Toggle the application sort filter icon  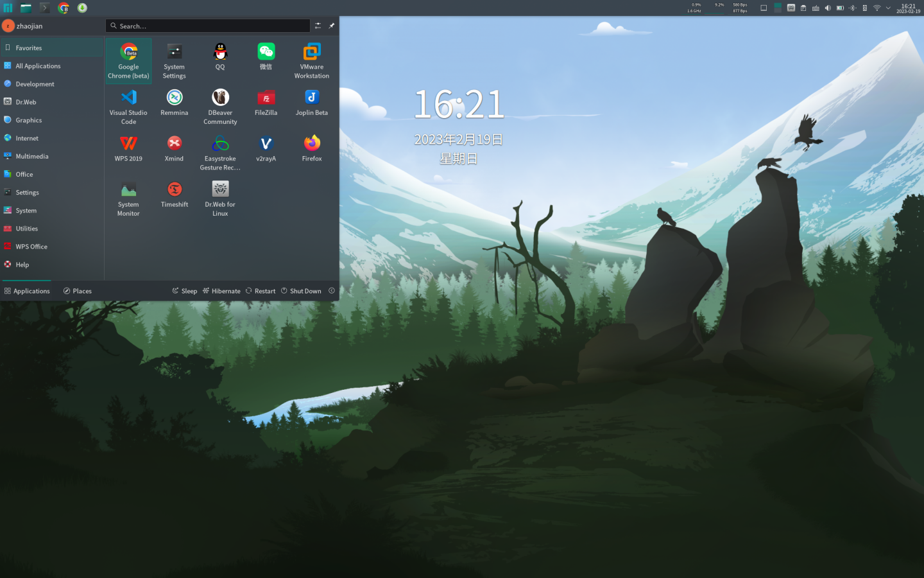[x=318, y=26]
